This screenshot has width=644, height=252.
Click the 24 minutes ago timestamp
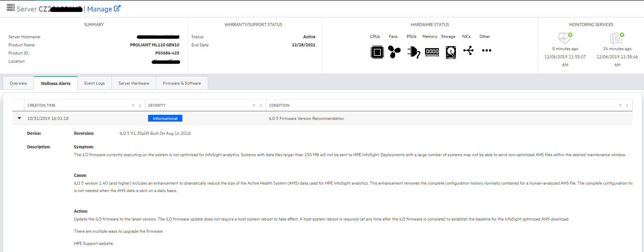pos(617,49)
